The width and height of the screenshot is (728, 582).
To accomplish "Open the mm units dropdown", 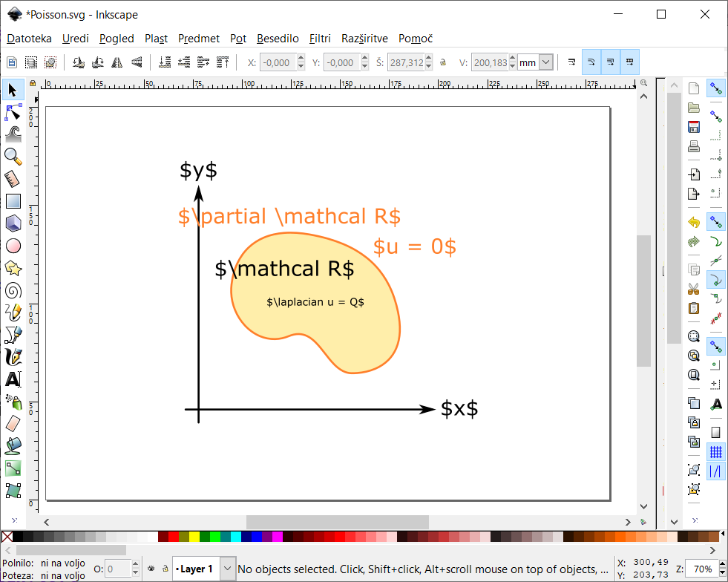I will [x=546, y=63].
